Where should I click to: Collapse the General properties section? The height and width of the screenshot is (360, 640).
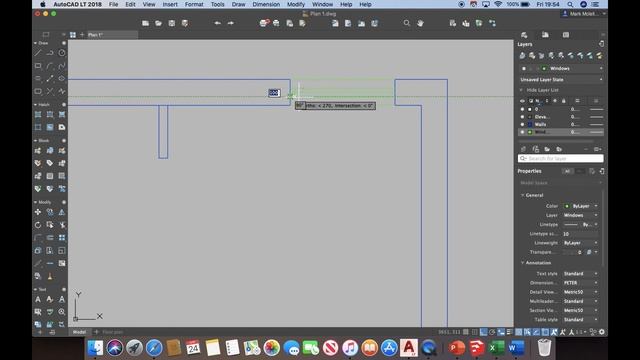522,195
